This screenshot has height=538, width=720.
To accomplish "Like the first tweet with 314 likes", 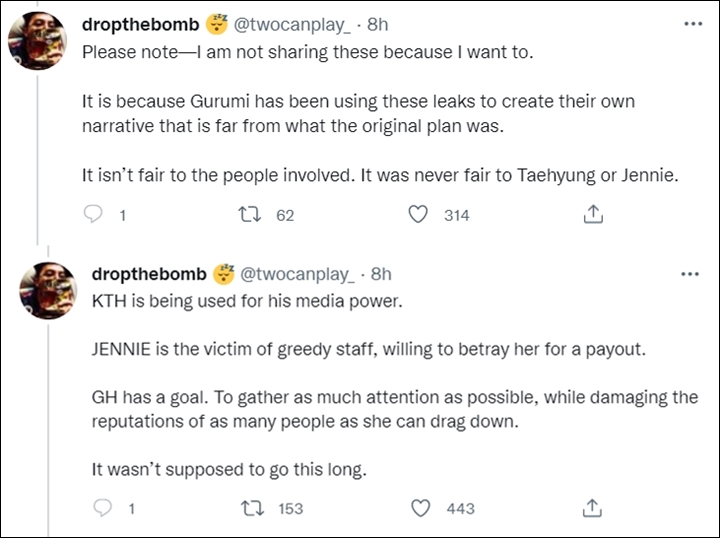I will 418,214.
